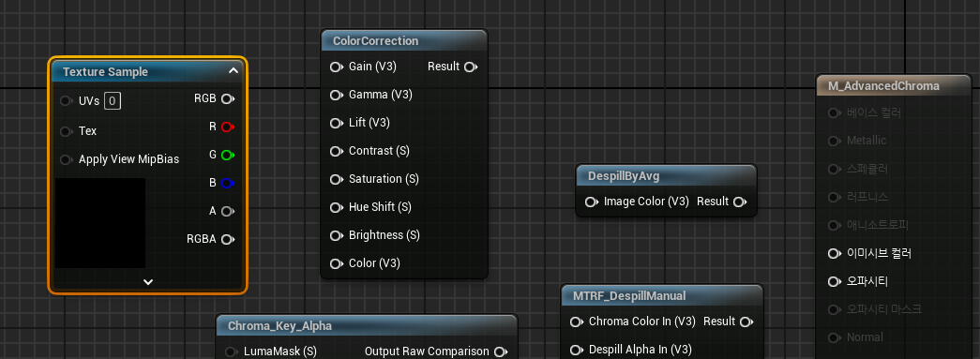Click the disabled Metallic pin
This screenshot has height=359, width=980.
(834, 142)
